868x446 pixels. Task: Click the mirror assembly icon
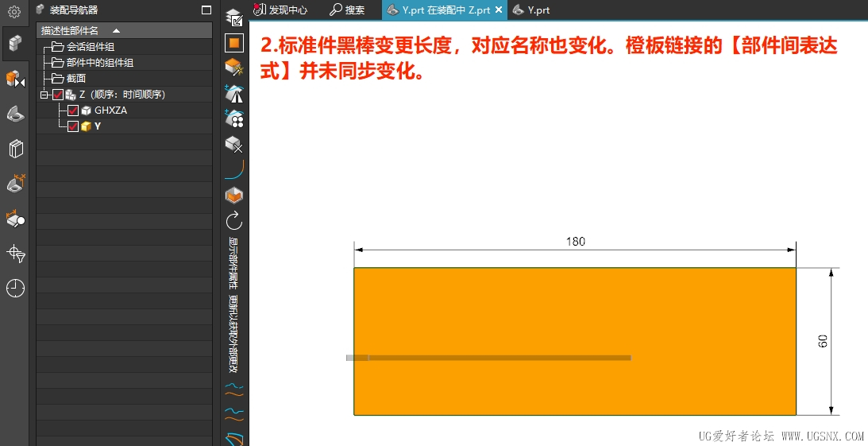tap(234, 93)
